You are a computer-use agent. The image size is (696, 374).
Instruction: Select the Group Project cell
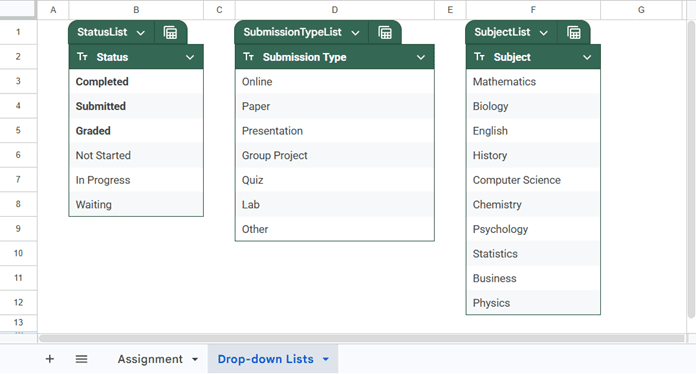click(x=335, y=155)
